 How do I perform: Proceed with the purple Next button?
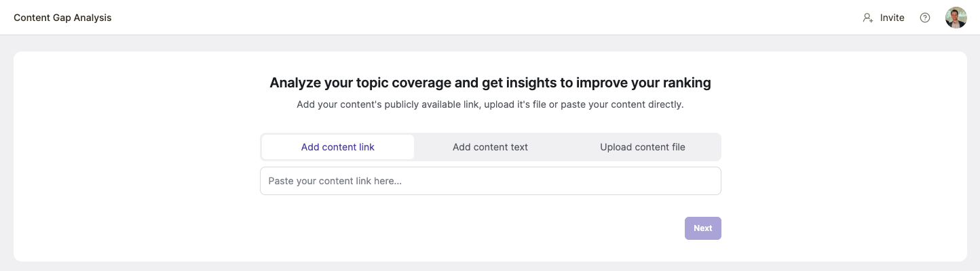[702, 228]
